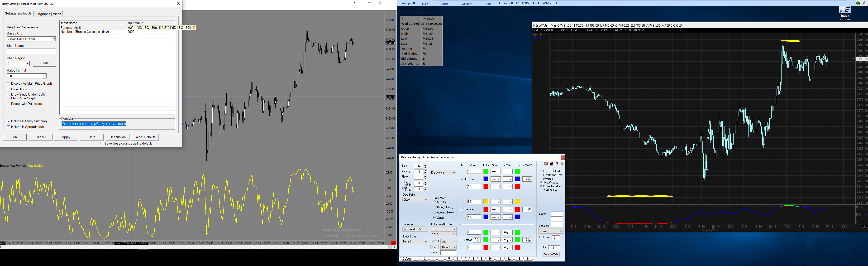Open the Setup menu in Ensign

[x=445, y=4]
